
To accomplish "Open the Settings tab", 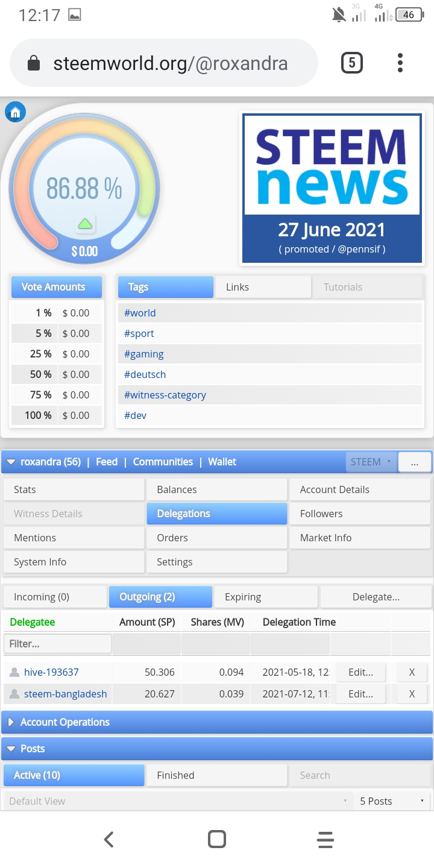I will pos(217,562).
